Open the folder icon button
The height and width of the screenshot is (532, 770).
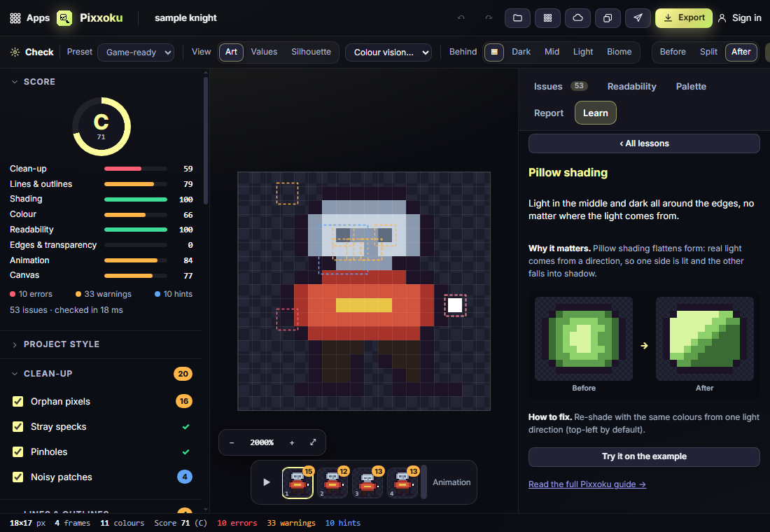[x=517, y=18]
